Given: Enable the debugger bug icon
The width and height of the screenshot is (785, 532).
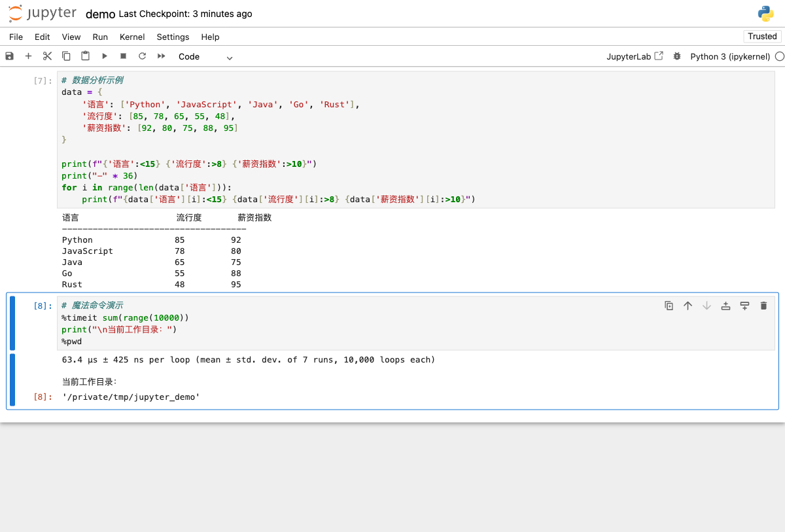Looking at the screenshot, I should click(x=676, y=57).
